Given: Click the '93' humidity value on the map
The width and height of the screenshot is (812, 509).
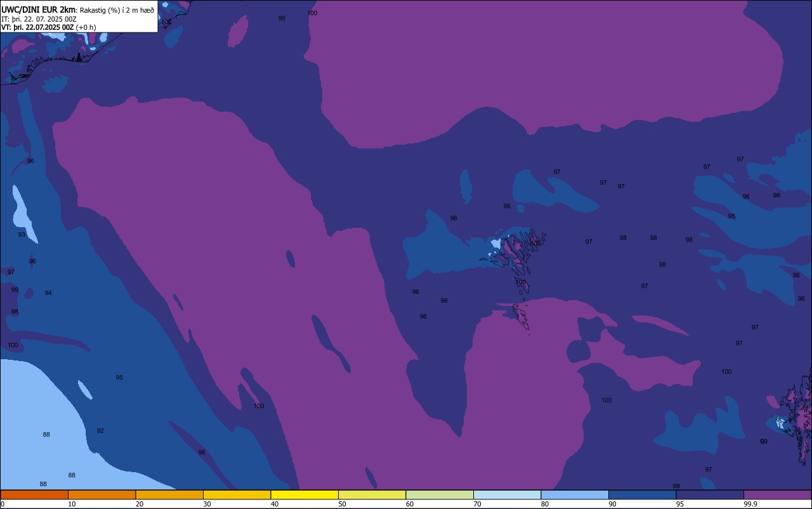Looking at the screenshot, I should (x=22, y=235).
